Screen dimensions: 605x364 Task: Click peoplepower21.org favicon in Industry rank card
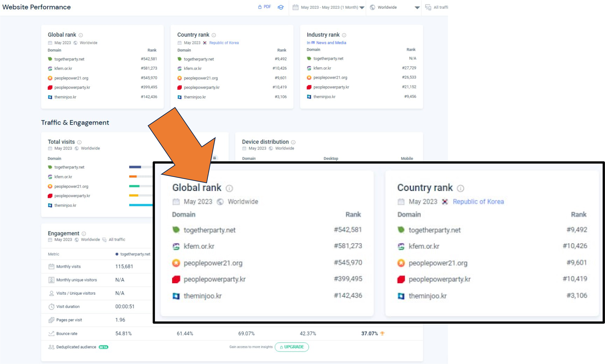(309, 78)
